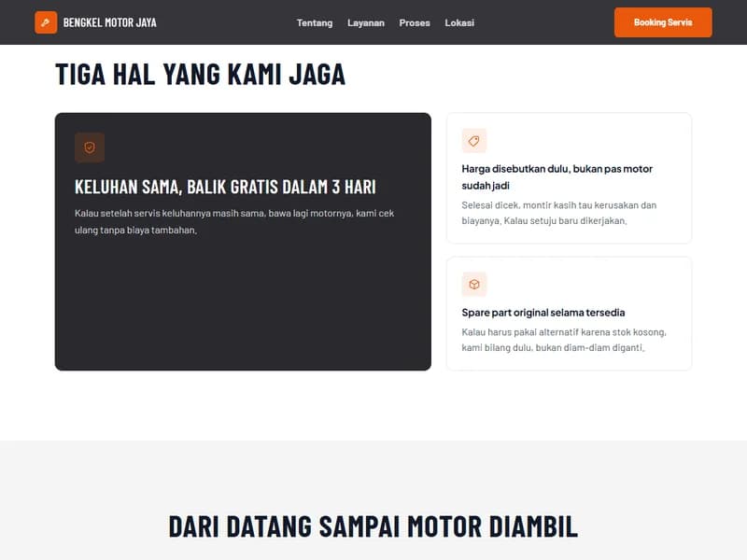Click the paragraph starting 'Kalau setelah servis'
747x560 pixels.
(x=234, y=221)
